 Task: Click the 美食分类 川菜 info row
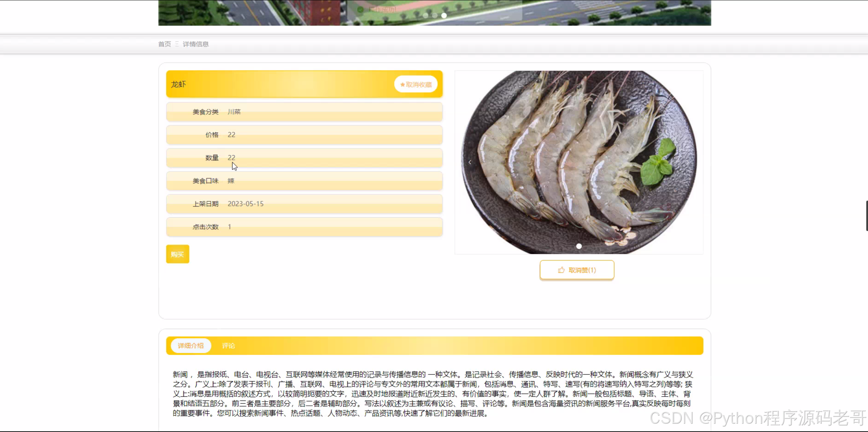click(304, 112)
